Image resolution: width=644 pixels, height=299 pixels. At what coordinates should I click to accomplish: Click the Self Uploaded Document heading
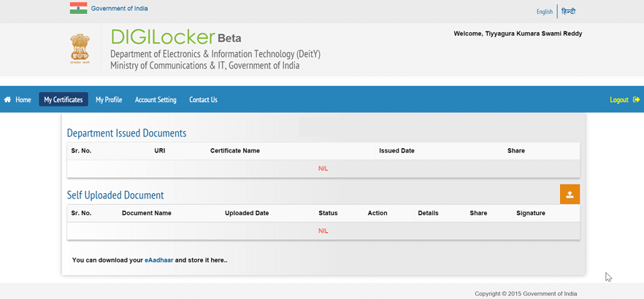point(115,195)
